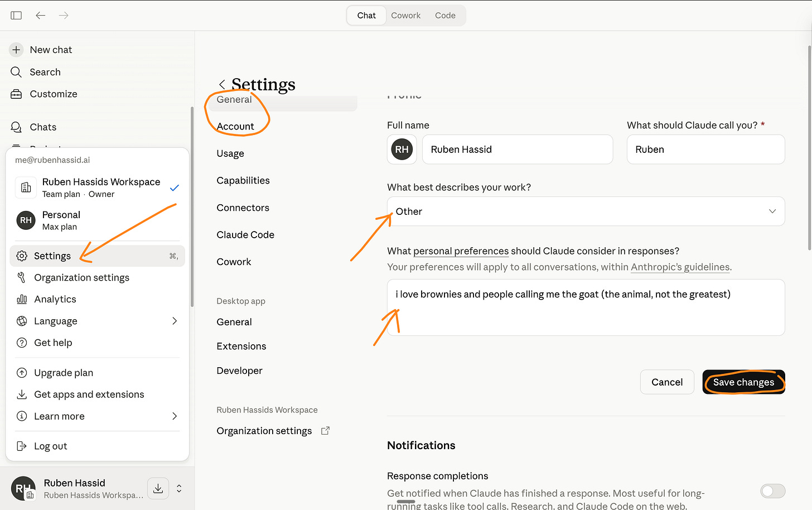The height and width of the screenshot is (510, 812).
Task: Click the Get help question icon
Action: [22, 343]
